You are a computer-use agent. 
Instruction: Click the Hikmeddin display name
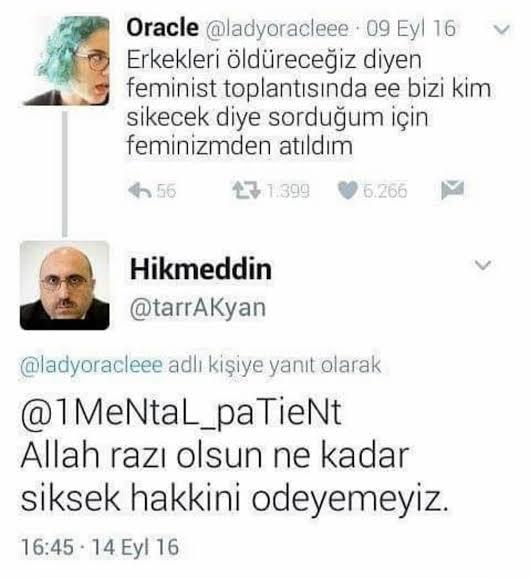[x=201, y=269]
